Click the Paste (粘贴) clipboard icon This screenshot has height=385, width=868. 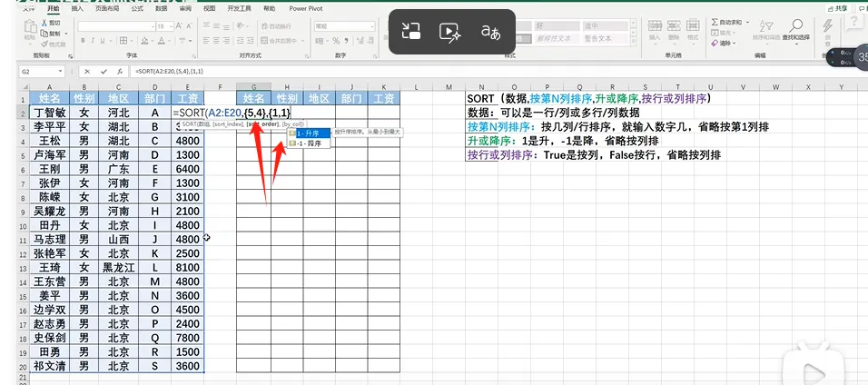30,26
